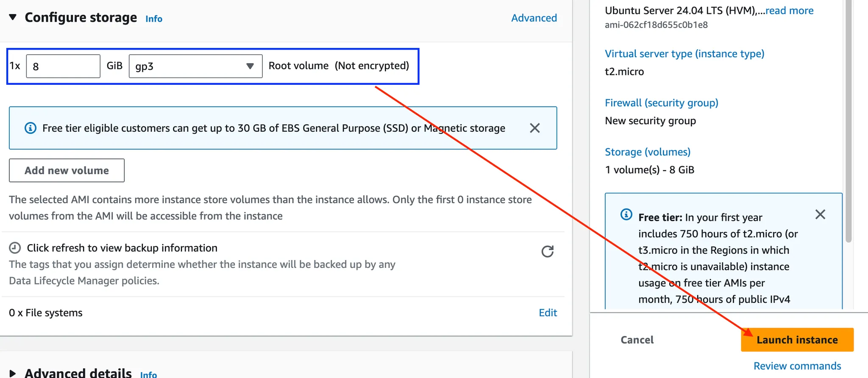Screen dimensions: 868x378
Task: Click the refresh backup information icon
Action: pos(548,252)
